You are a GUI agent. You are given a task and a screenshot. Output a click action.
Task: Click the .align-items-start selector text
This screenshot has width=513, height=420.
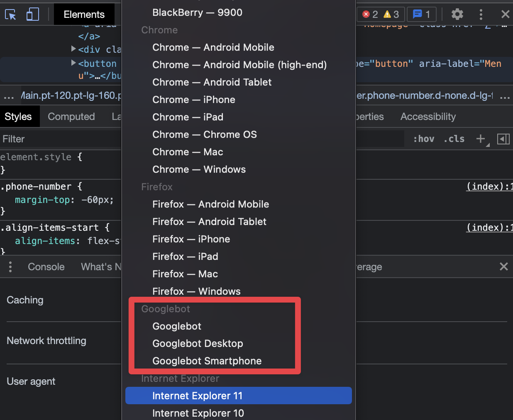click(49, 228)
